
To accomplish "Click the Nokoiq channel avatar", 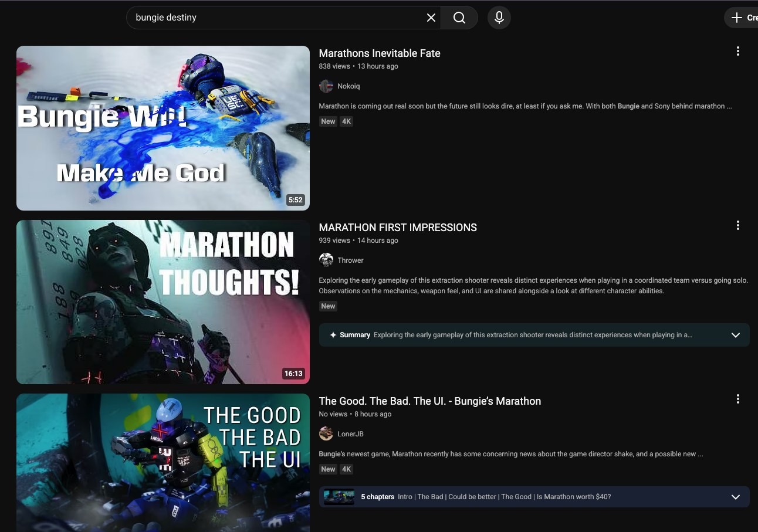I will tap(326, 86).
